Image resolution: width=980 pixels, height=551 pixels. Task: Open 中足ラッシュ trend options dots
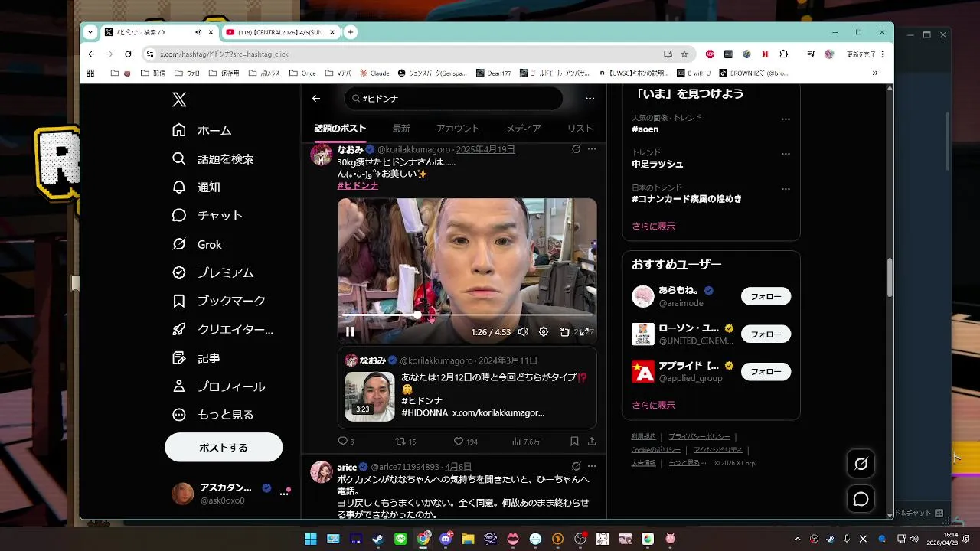(x=786, y=154)
